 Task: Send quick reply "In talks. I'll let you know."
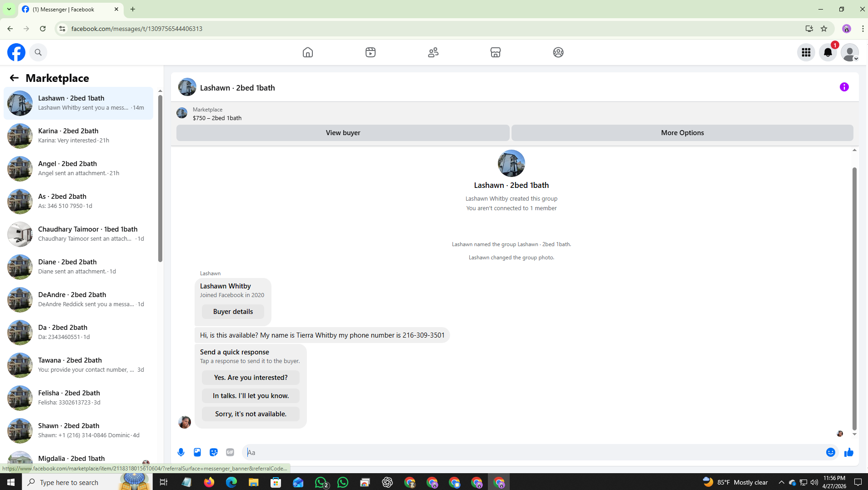(x=251, y=396)
